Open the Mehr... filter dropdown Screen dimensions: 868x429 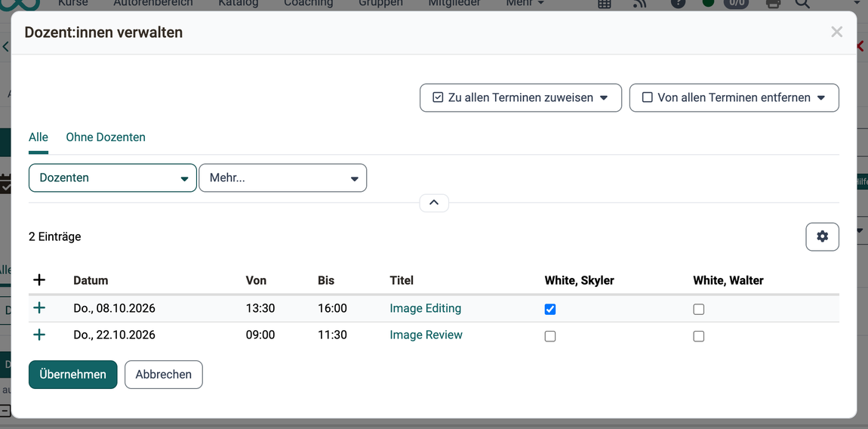click(283, 178)
